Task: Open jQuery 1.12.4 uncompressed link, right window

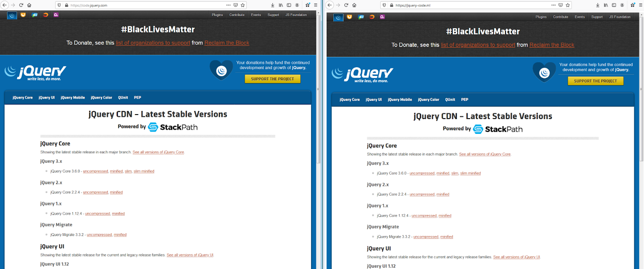Action: (424, 216)
